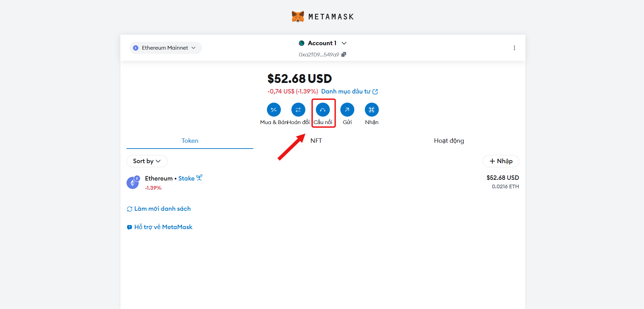644x309 pixels.
Task: Click the + Nhập import button
Action: (501, 161)
